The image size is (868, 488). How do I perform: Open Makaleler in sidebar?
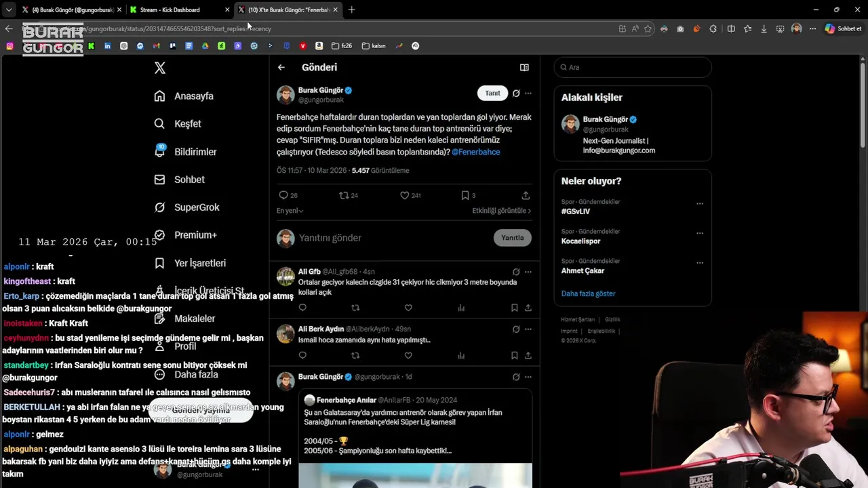point(184,319)
